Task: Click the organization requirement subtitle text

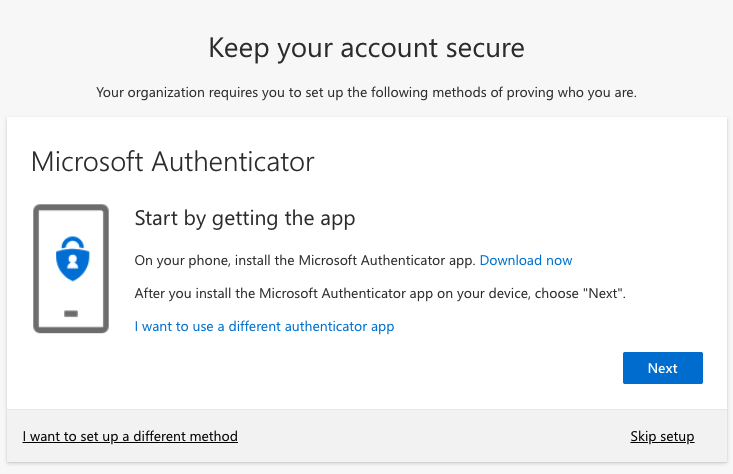Action: [366, 92]
